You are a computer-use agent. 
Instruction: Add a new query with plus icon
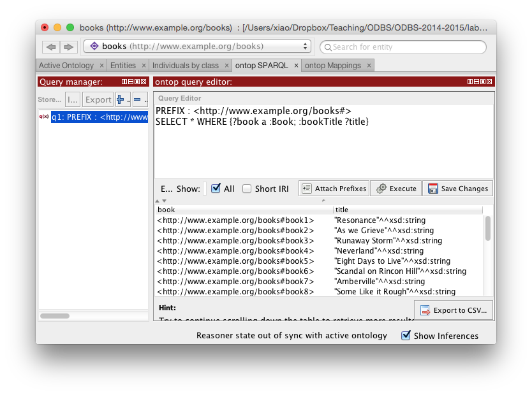[x=123, y=99]
